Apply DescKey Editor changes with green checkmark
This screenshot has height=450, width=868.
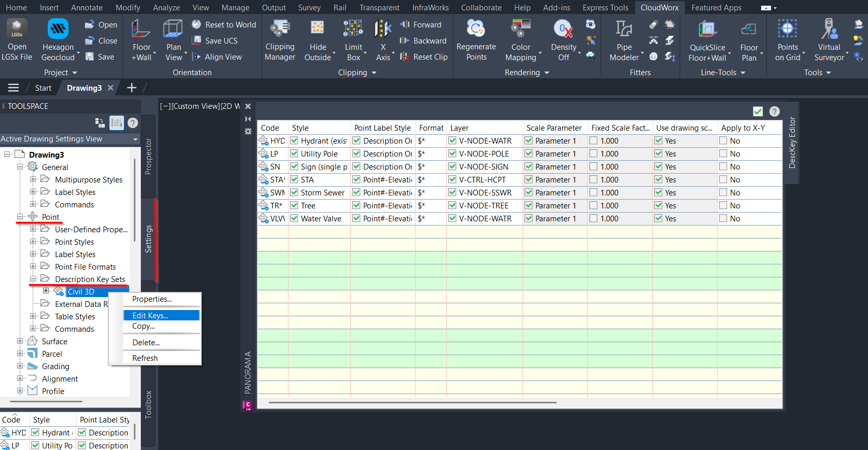[x=758, y=111]
